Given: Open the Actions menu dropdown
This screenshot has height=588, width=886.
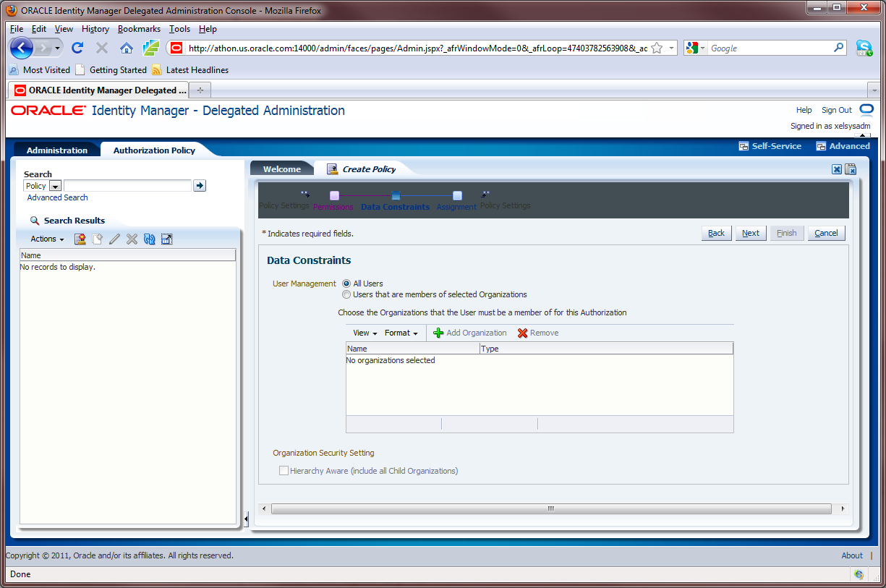Looking at the screenshot, I should [47, 239].
